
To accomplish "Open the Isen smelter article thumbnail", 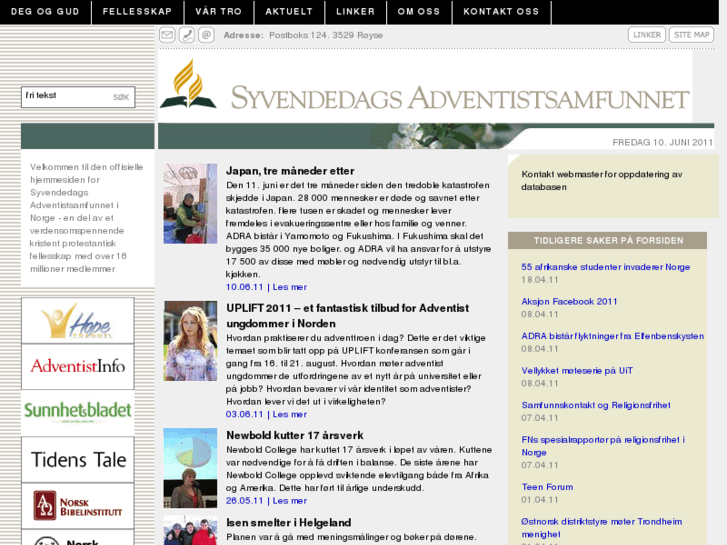I will click(x=190, y=530).
